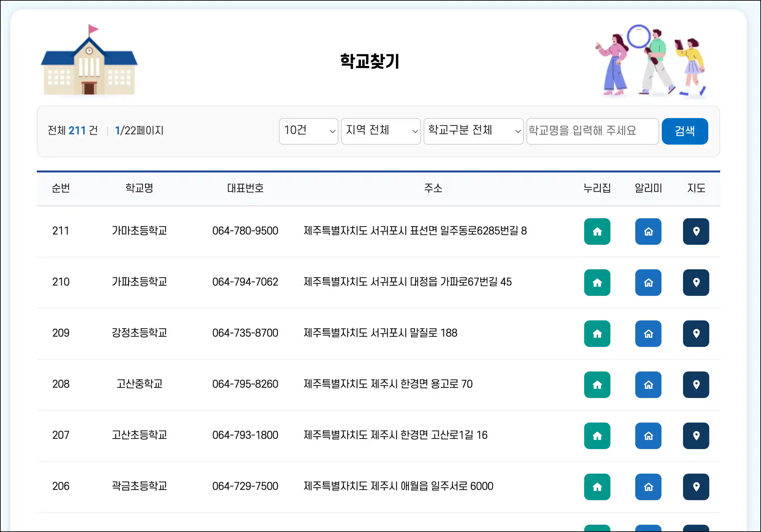Click phone number 064-735-8700
The height and width of the screenshot is (532, 761).
245,333
